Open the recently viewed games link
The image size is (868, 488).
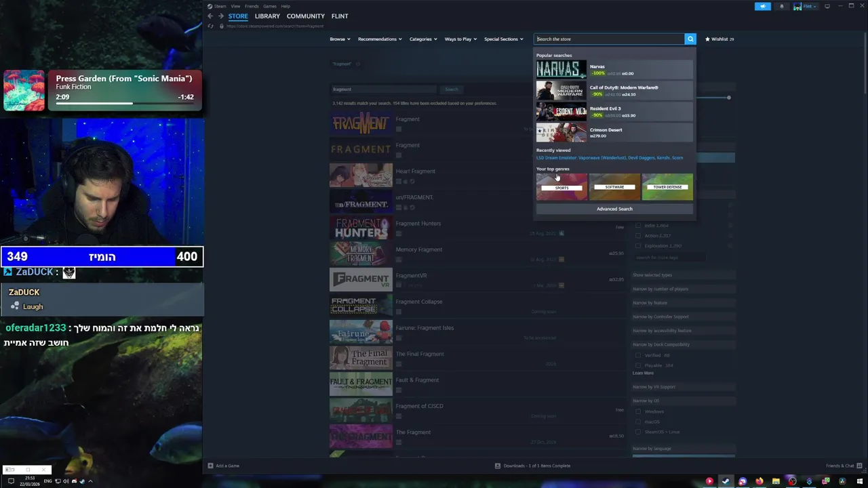tap(610, 158)
